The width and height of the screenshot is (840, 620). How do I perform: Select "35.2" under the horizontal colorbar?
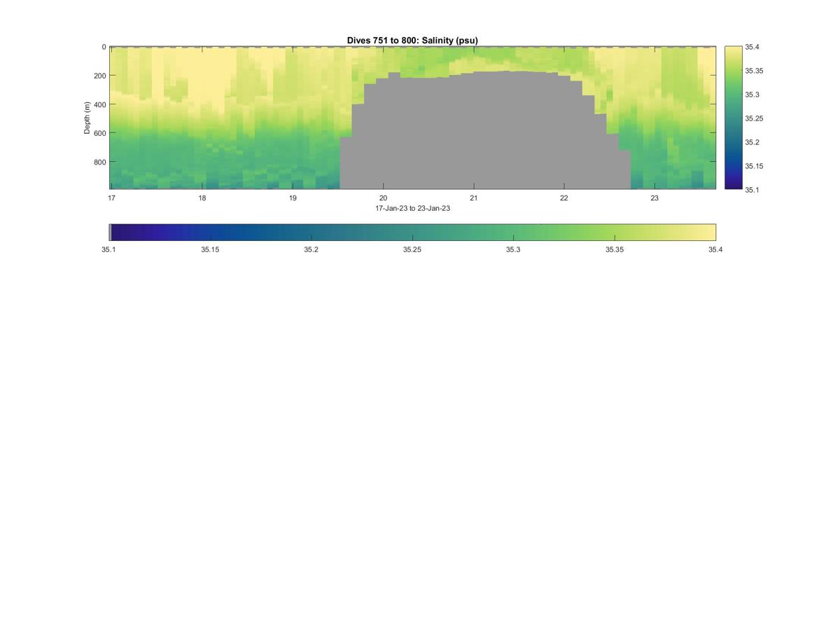pyautogui.click(x=311, y=249)
